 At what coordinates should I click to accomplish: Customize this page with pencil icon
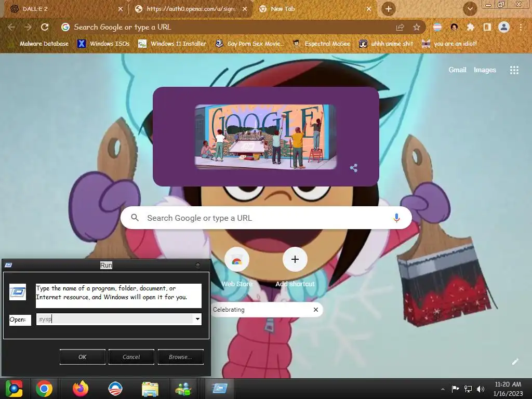coord(515,362)
